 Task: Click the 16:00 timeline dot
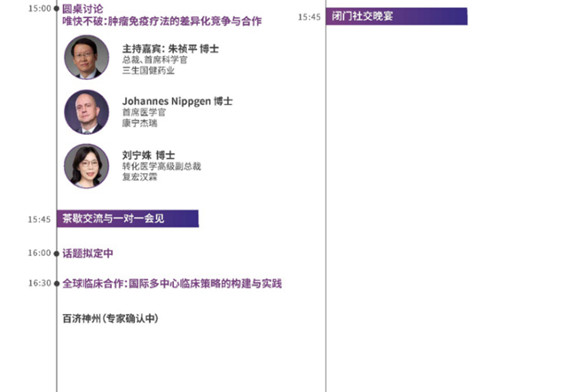click(56, 254)
